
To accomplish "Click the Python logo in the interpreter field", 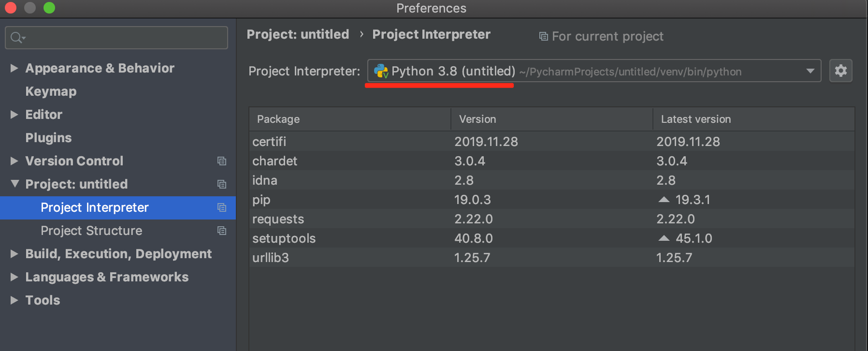I will click(x=381, y=71).
